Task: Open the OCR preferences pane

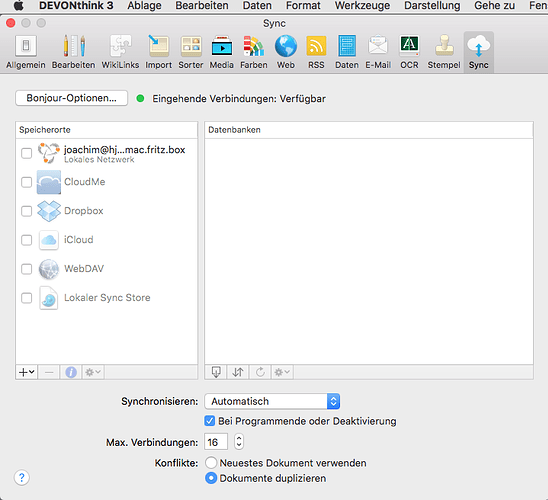Action: [409, 52]
